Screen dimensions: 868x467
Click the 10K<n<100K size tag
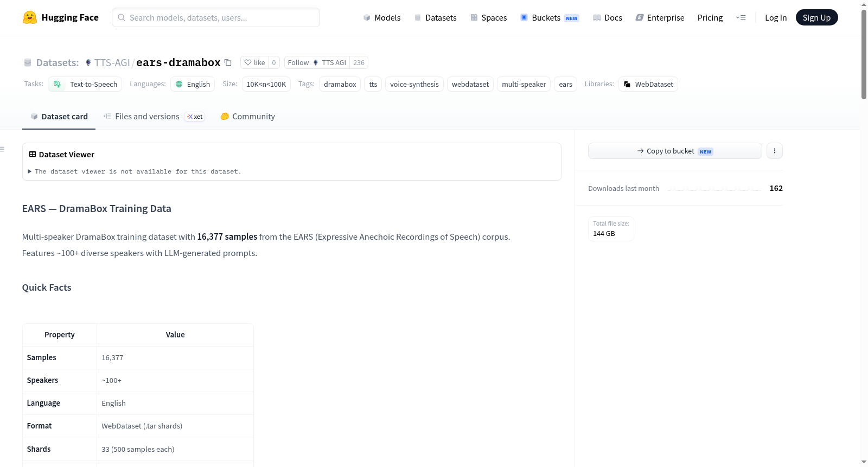(x=266, y=85)
